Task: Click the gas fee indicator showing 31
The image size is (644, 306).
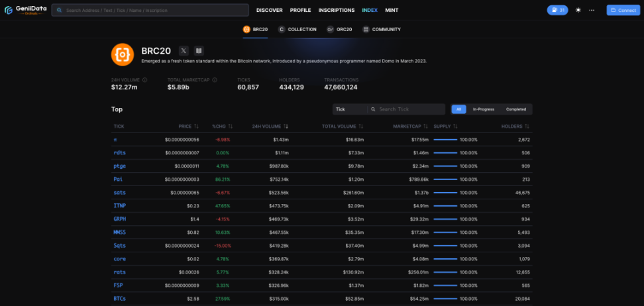Action: (557, 11)
